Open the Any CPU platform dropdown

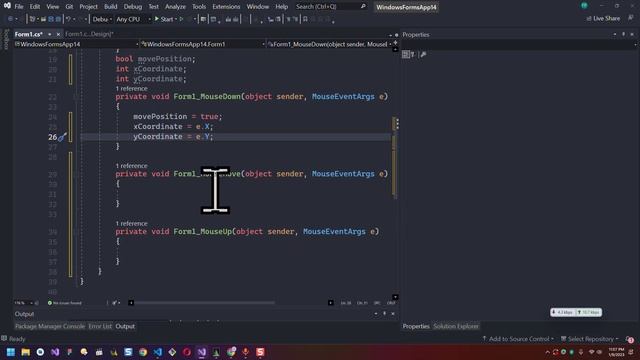coord(133,19)
